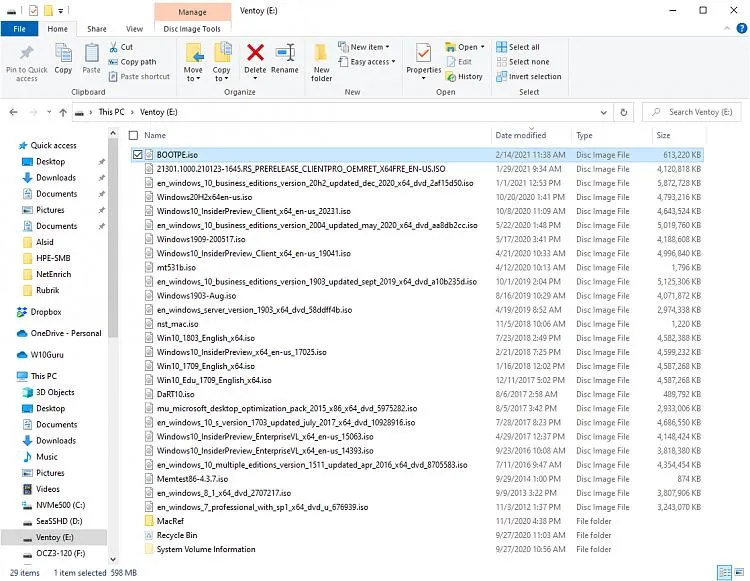The width and height of the screenshot is (750, 581).
Task: Sort by the Type column header
Action: click(584, 135)
